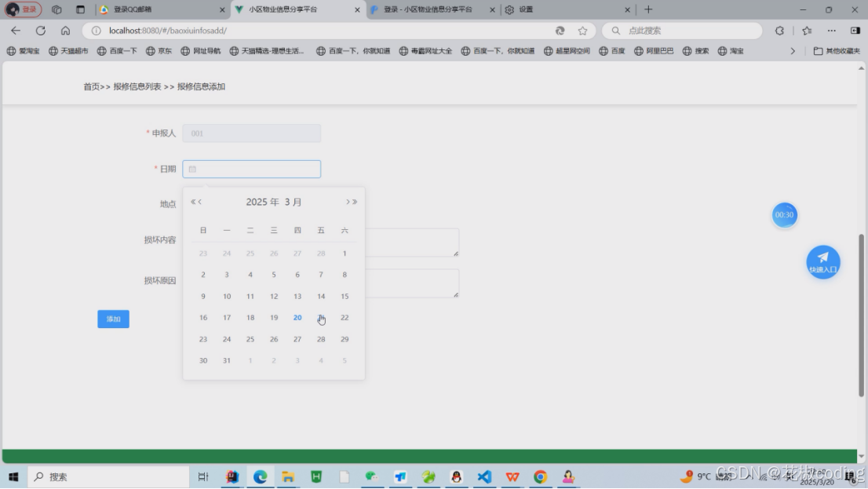Click the 登录 profile button

tap(24, 9)
